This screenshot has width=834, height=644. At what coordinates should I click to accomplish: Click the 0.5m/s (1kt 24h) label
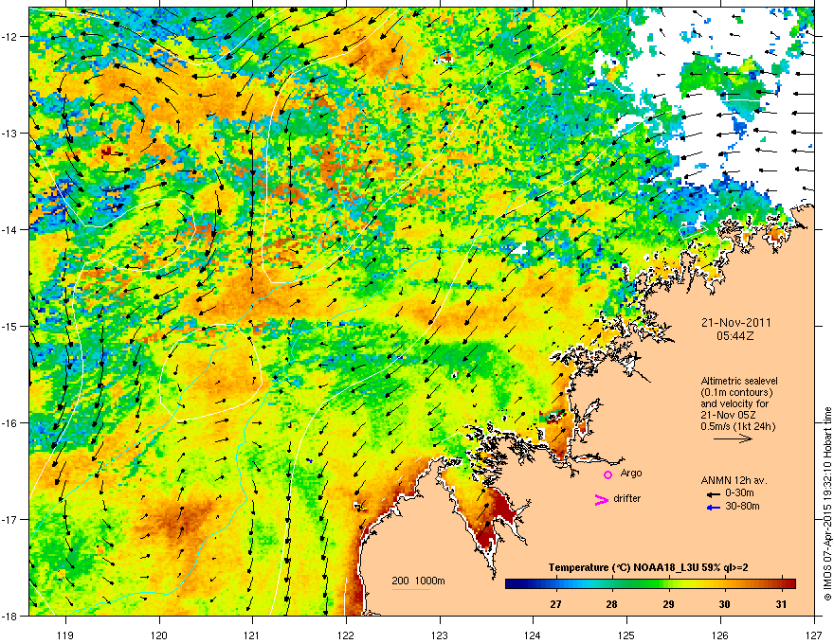click(737, 426)
